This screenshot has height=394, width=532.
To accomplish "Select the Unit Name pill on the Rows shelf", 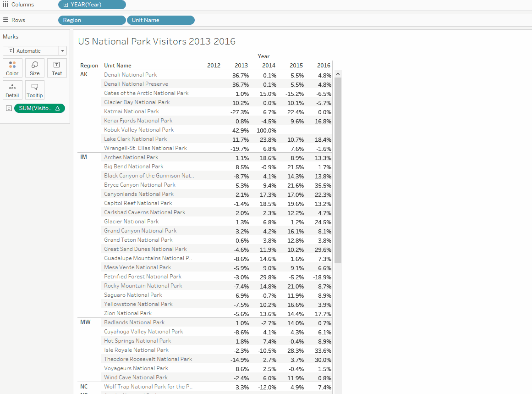I will pyautogui.click(x=160, y=20).
